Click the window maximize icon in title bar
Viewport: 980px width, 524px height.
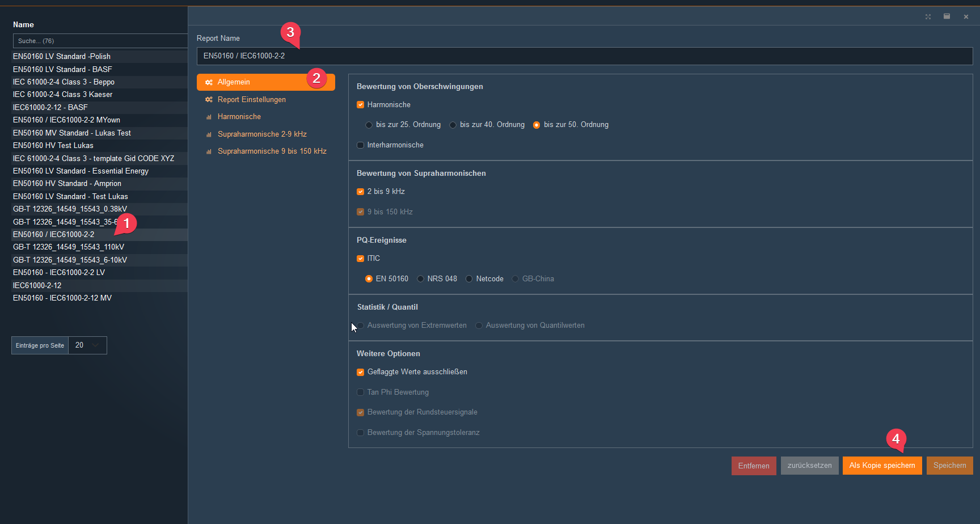pos(947,16)
